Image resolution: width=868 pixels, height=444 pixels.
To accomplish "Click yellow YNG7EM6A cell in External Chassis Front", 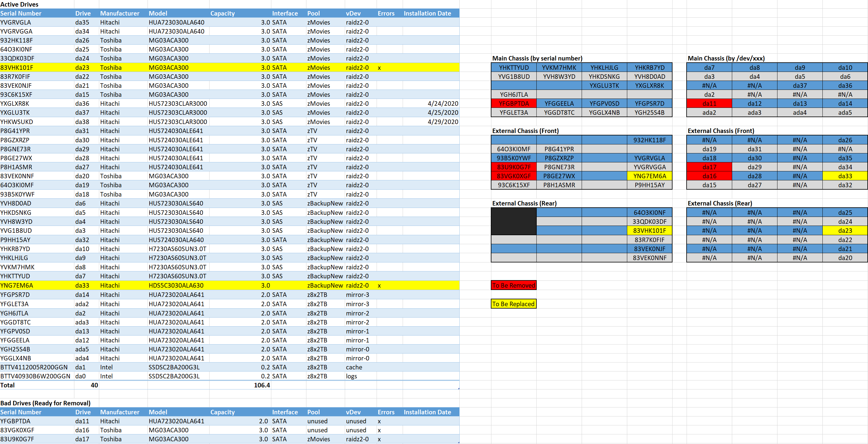I will point(650,176).
